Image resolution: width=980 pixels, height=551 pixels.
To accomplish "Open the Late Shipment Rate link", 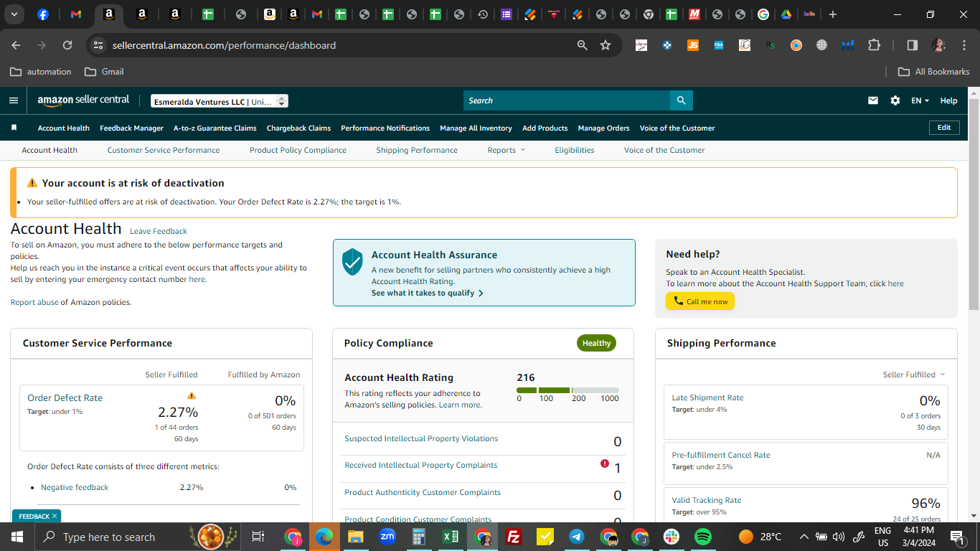I will pyautogui.click(x=707, y=397).
